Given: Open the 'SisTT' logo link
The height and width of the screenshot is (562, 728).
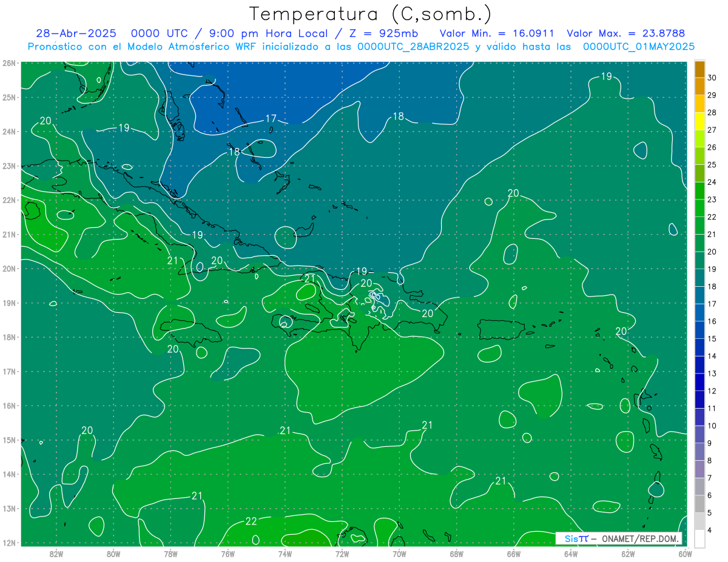Looking at the screenshot, I should click(576, 538).
